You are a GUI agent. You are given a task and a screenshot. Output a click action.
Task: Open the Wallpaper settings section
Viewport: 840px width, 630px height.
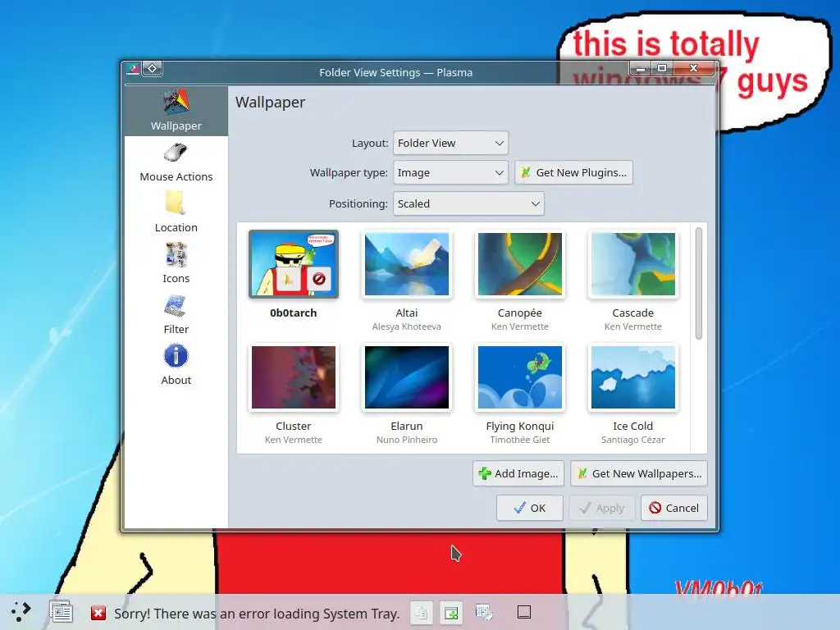[x=176, y=111]
